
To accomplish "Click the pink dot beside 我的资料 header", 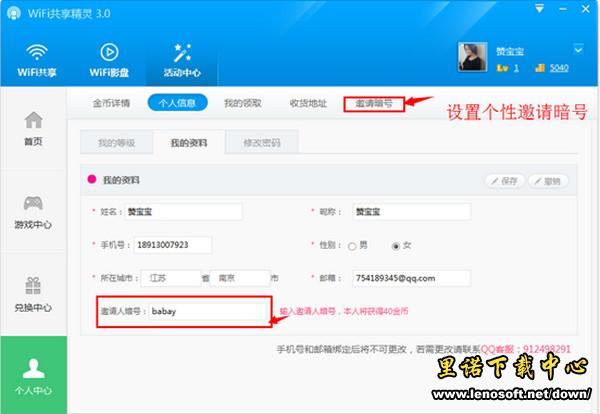I will coord(92,179).
